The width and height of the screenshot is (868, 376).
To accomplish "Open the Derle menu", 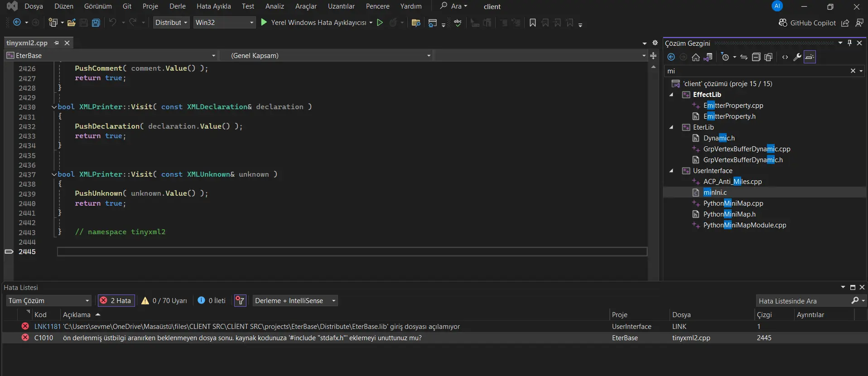I will coord(178,6).
